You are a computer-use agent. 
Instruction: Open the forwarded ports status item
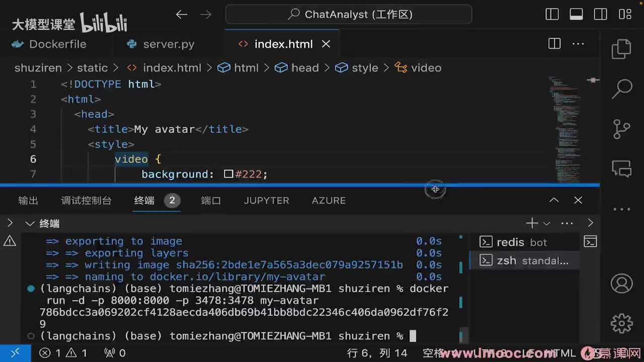[x=115, y=353]
